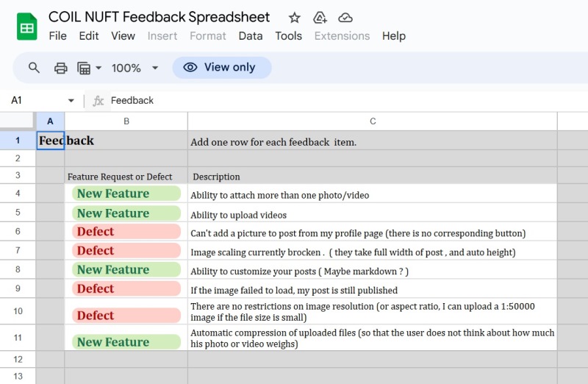Viewport: 588px width, 384px height.
Task: Open the Data menu
Action: point(250,35)
